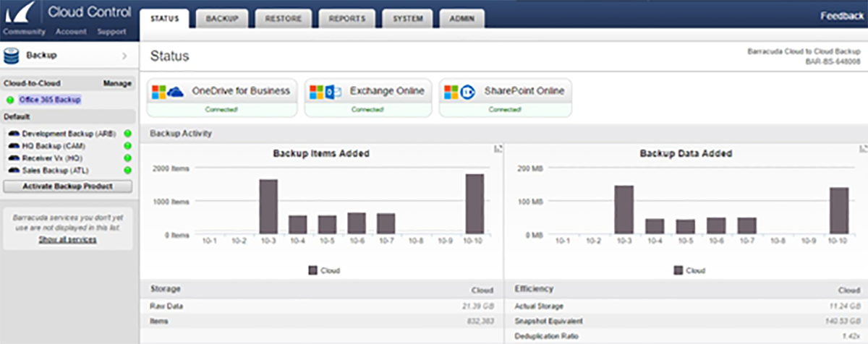Click green status dot beside Office 365 Backup
The height and width of the screenshot is (344, 868).
(10, 100)
